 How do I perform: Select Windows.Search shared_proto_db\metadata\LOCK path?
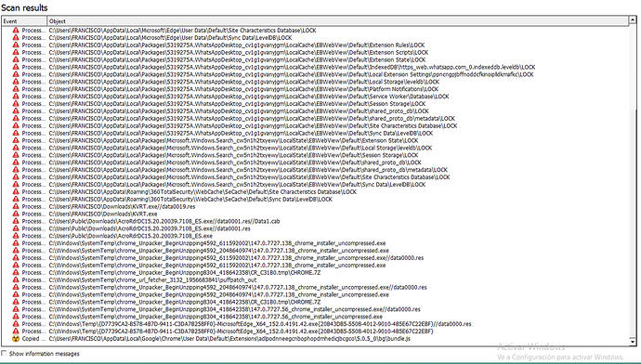click(248, 170)
